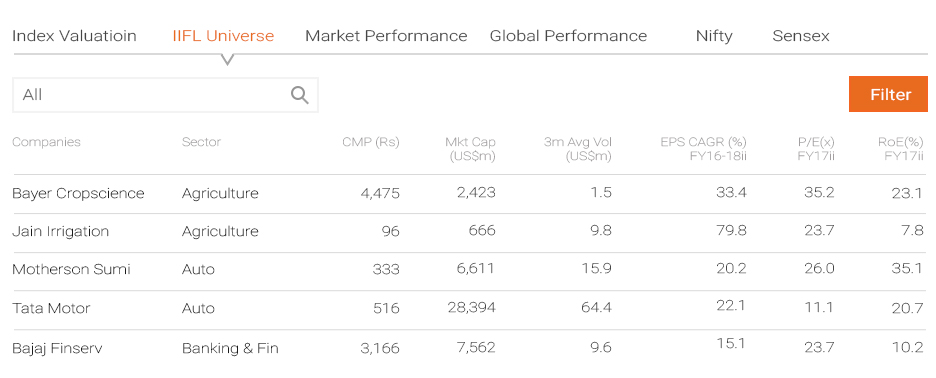Focus the All search input field
This screenshot has width=936, height=378.
[x=165, y=95]
